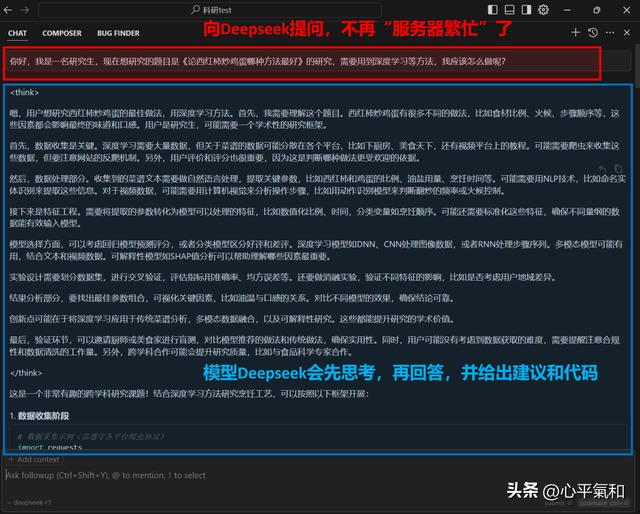Open more actions ellipsis in chat panel
Screen dimensions: 640x514
[x=610, y=32]
